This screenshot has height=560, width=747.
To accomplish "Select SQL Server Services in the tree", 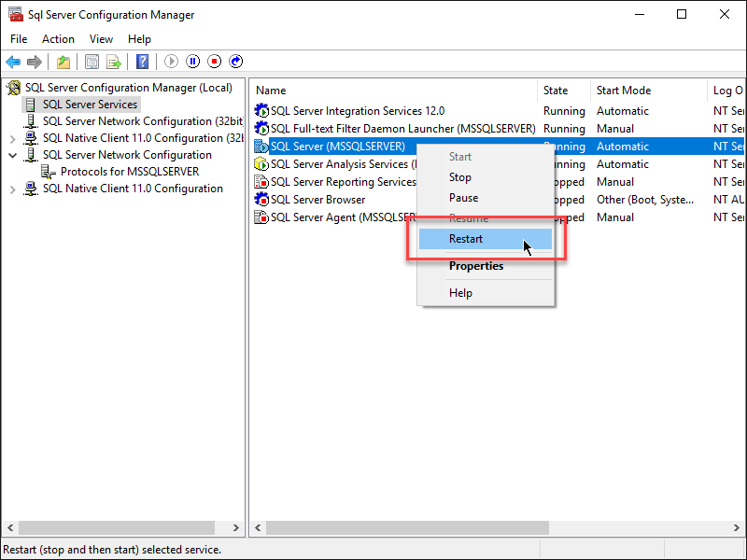I will click(x=90, y=105).
